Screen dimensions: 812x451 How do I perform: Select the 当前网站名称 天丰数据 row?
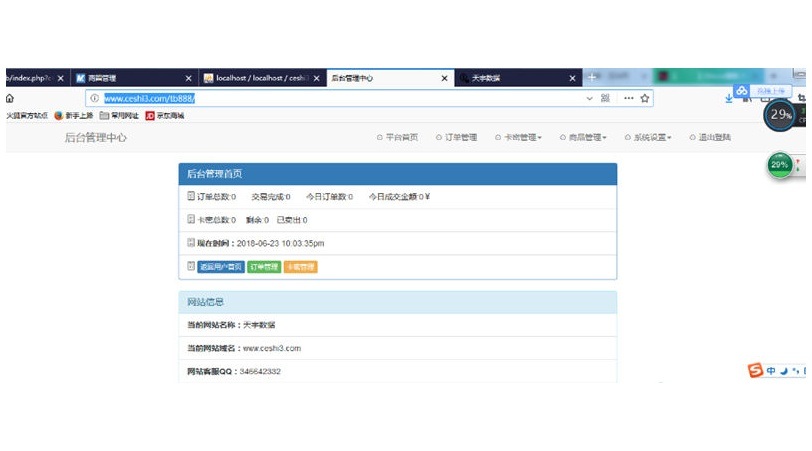click(x=398, y=325)
